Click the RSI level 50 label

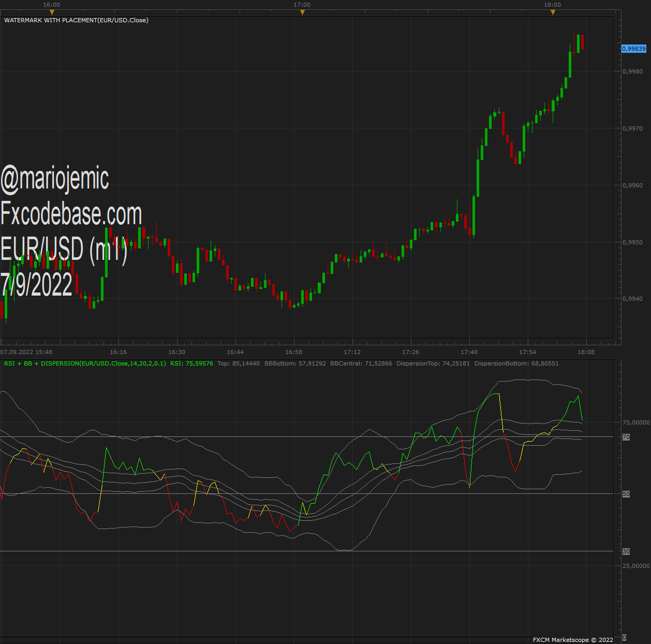point(626,494)
